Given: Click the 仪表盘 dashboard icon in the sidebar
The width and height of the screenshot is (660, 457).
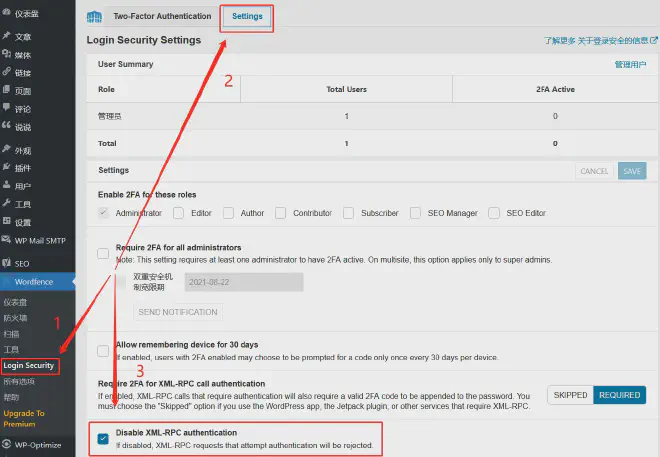Looking at the screenshot, I should click(x=7, y=14).
